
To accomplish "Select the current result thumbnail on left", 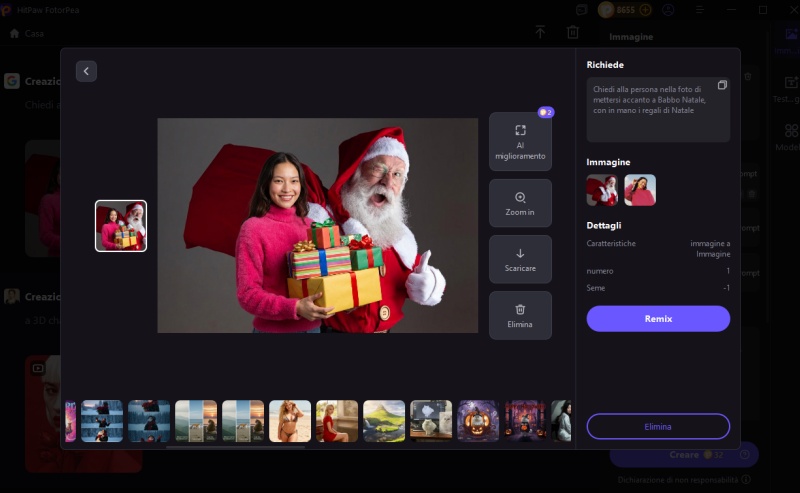I will (121, 226).
